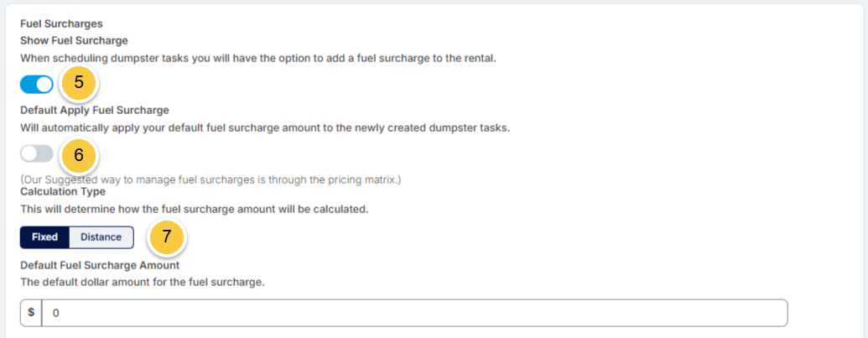Click the Default Fuel Surcharge Amount label

100,266
